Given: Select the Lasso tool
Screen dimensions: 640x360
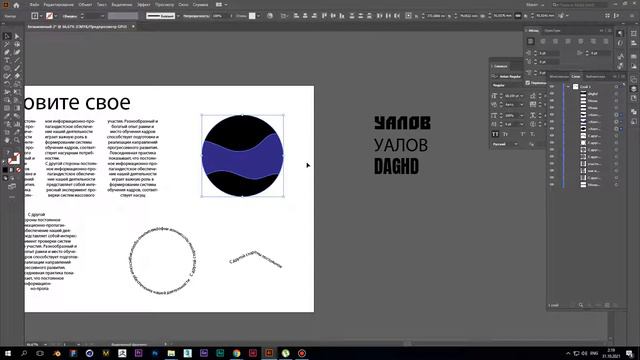Looking at the screenshot, I should [x=17, y=44].
